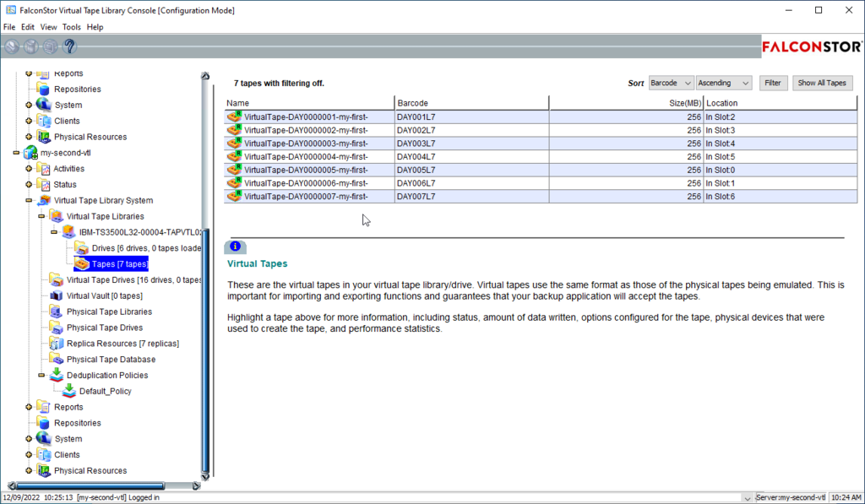Click the Virtual Tape Libraries folder icon
Image resolution: width=865 pixels, height=504 pixels.
click(57, 216)
